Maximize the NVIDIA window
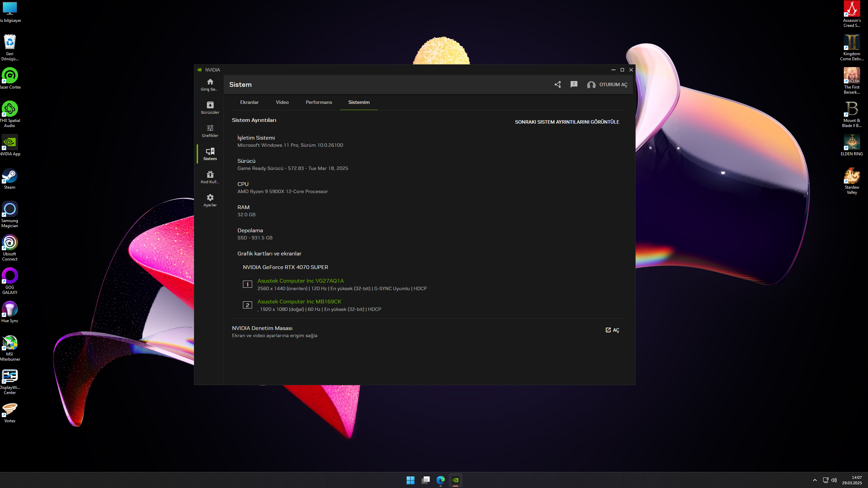The width and height of the screenshot is (868, 488). tap(622, 70)
